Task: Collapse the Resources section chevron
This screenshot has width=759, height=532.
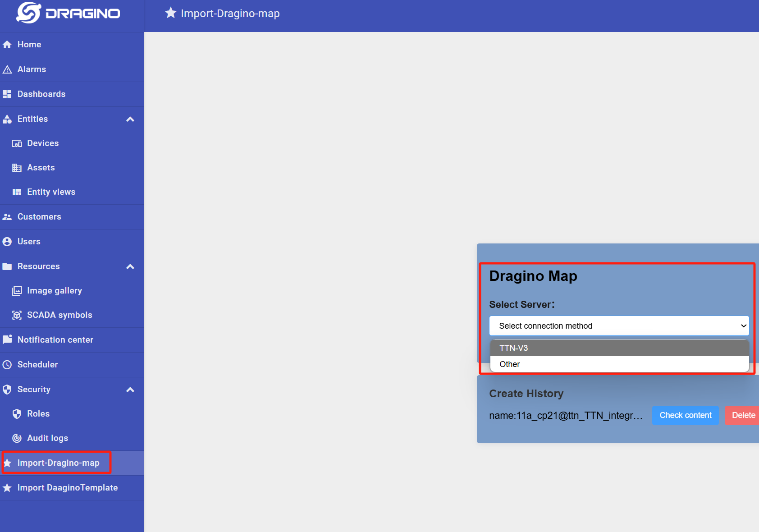Action: point(130,266)
